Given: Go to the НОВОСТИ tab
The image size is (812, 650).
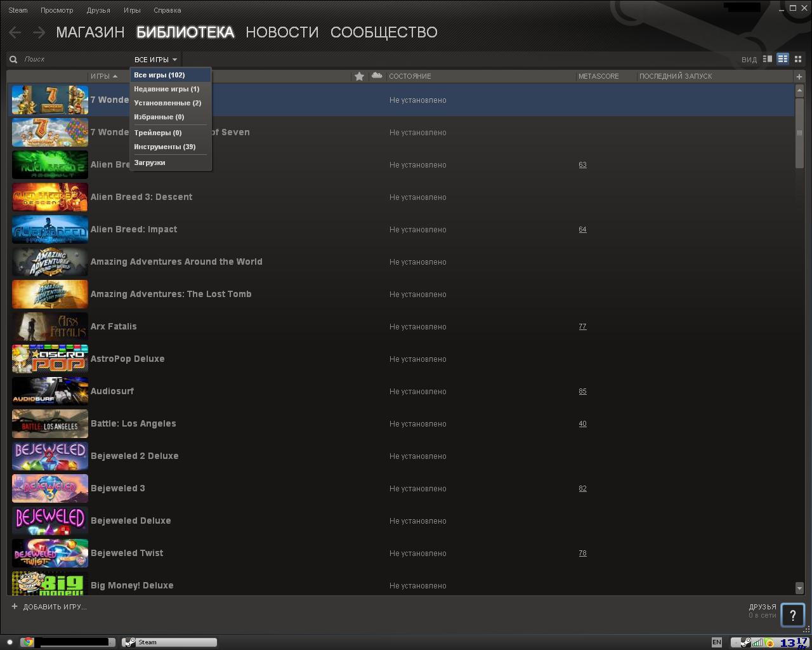Looking at the screenshot, I should tap(282, 32).
